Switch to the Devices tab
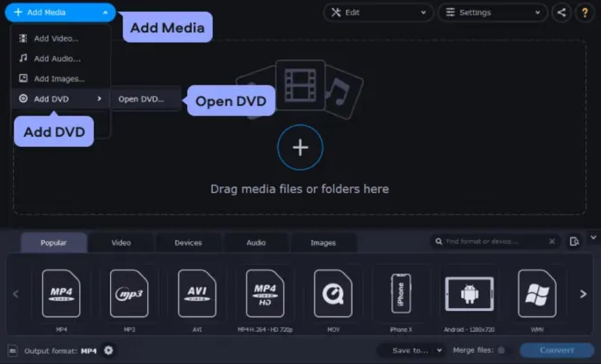 pyautogui.click(x=188, y=243)
